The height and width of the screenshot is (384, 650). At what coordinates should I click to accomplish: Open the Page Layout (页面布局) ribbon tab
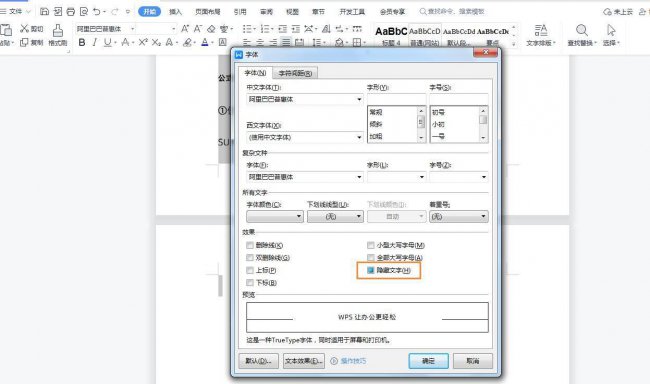[x=208, y=12]
